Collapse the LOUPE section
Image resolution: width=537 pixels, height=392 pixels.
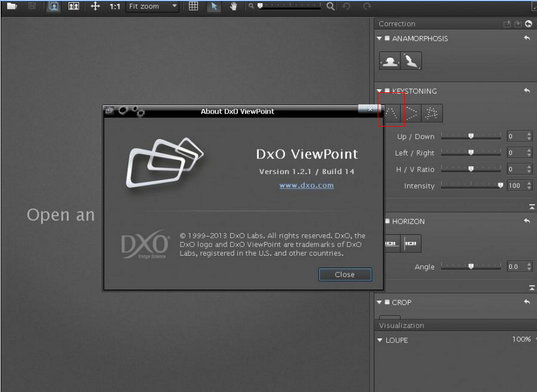click(380, 340)
